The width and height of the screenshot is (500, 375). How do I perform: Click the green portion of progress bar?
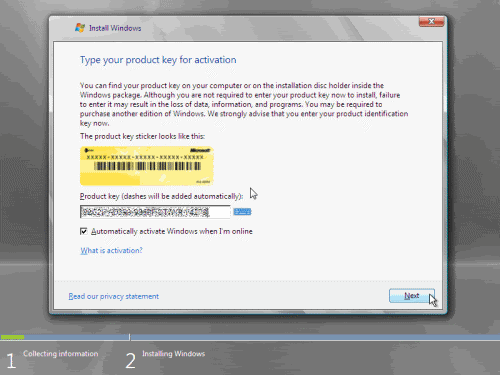(x=12, y=337)
